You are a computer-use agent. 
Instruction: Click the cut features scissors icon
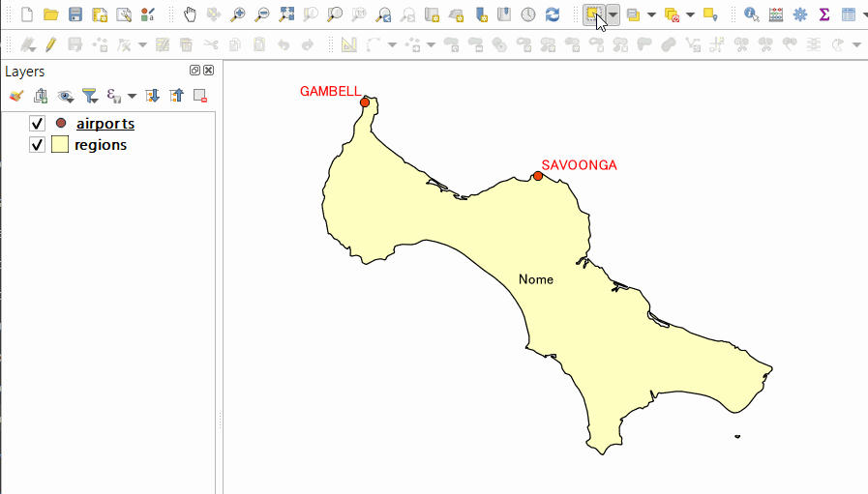tap(210, 44)
